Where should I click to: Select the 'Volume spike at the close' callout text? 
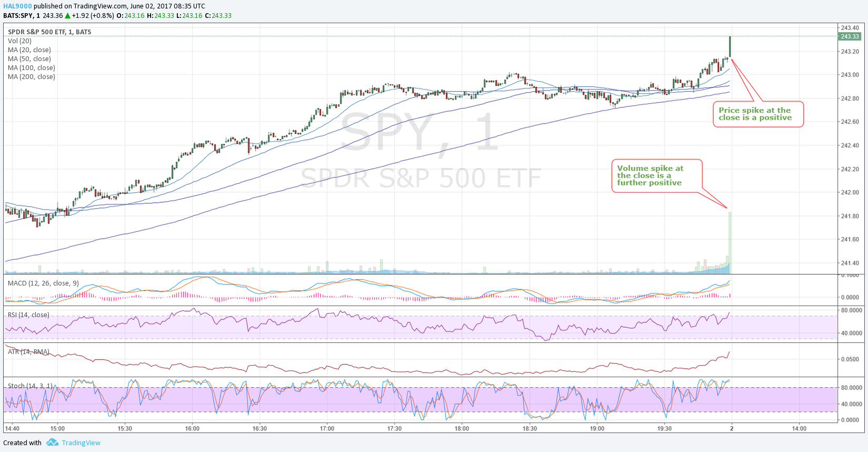coord(650,175)
